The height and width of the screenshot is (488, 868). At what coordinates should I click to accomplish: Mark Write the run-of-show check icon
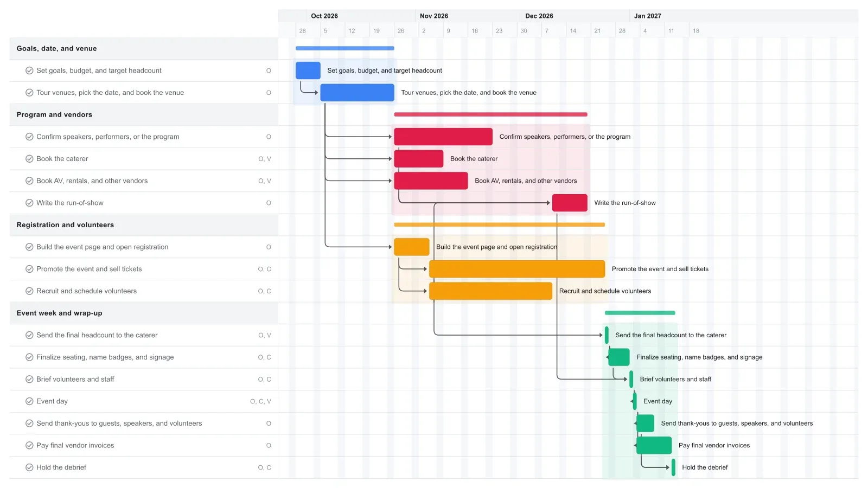29,203
